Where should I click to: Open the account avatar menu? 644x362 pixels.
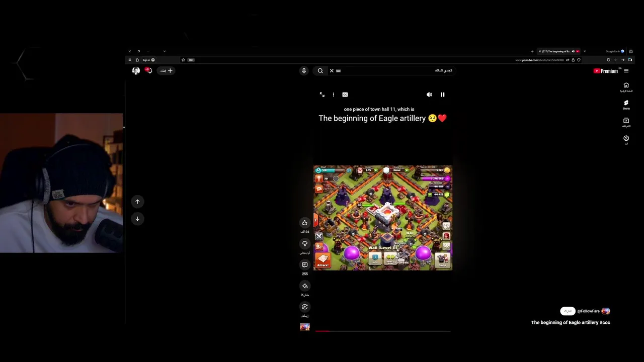136,71
